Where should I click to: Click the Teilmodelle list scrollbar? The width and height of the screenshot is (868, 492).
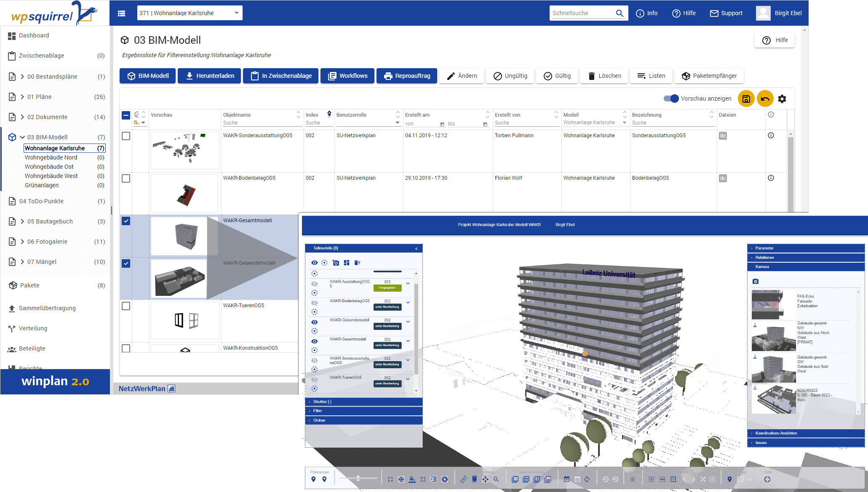(416, 328)
